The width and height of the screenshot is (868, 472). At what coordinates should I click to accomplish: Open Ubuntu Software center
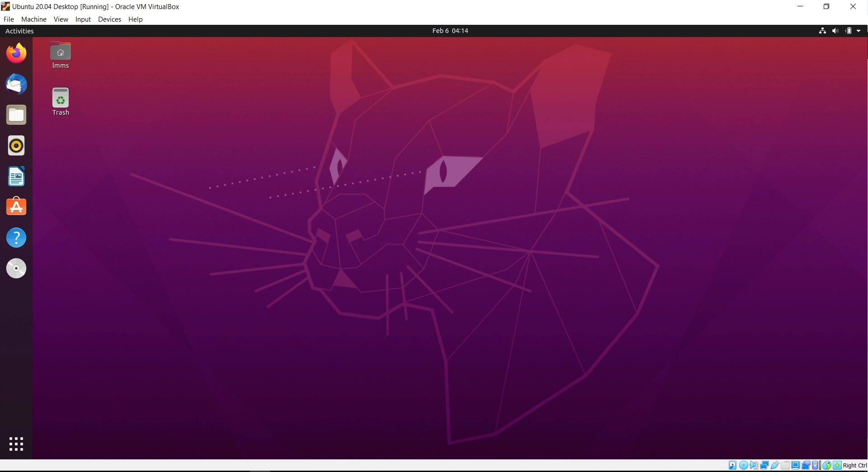(16, 206)
